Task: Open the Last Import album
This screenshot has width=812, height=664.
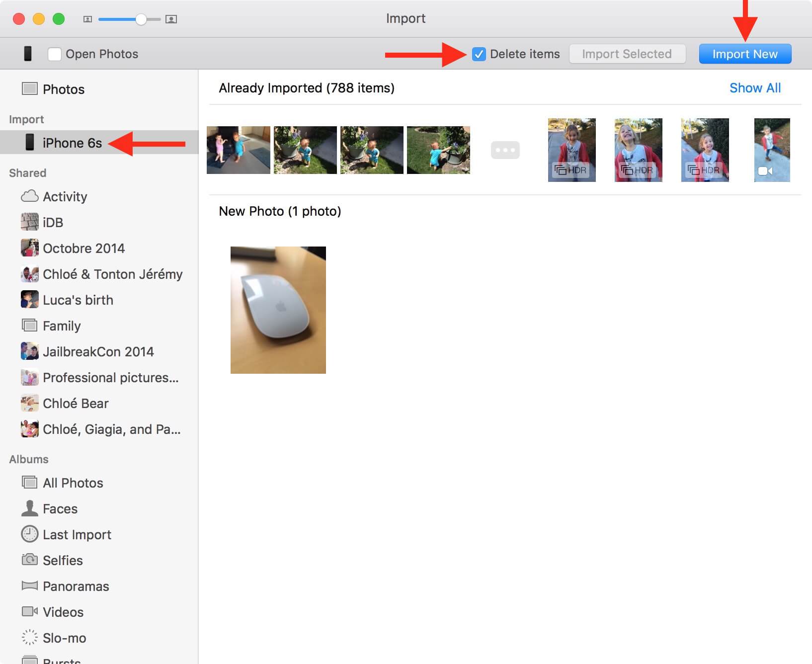Action: 99,534
